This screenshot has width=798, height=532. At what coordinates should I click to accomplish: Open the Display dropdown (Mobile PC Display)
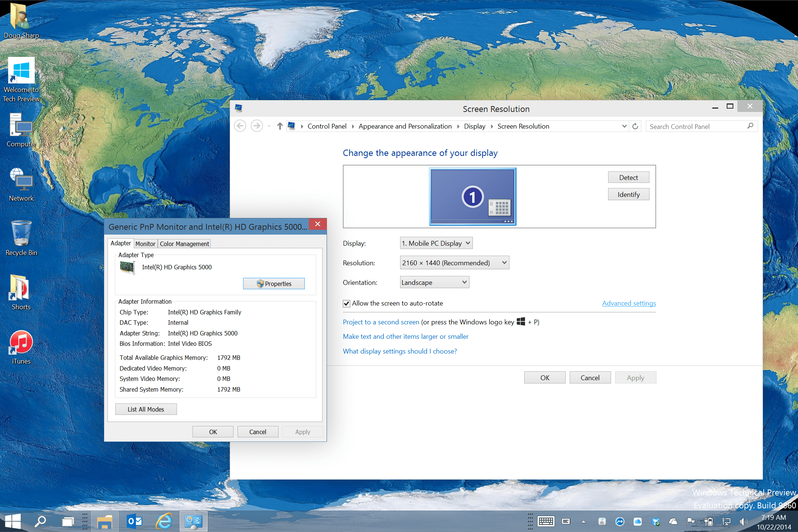[436, 243]
